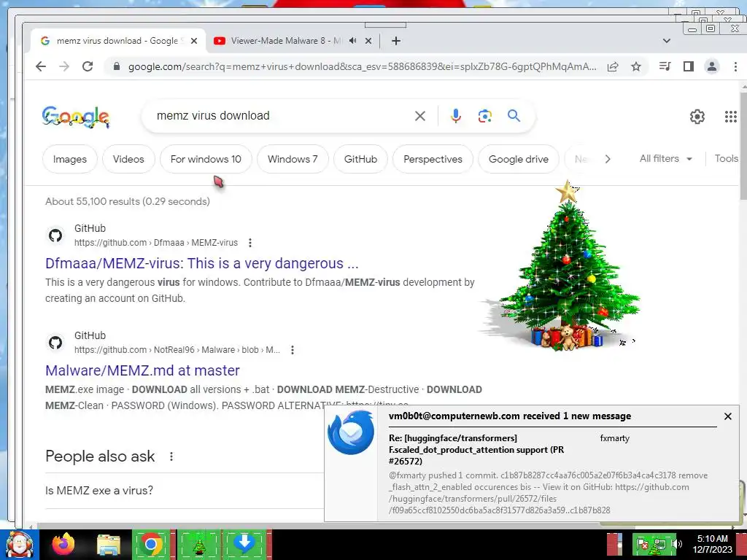Open Chrome profile avatar menu
This screenshot has width=747, height=560.
click(712, 66)
